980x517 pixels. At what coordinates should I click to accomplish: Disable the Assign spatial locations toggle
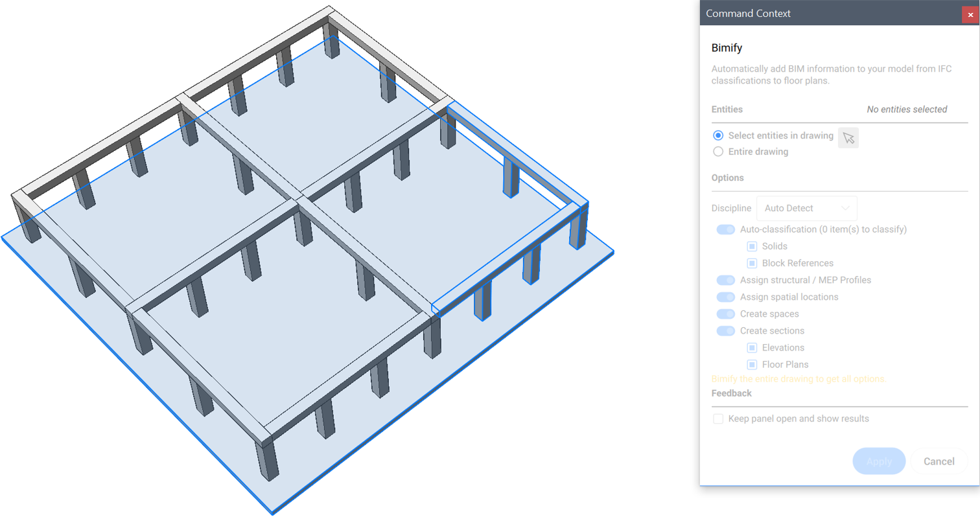click(725, 297)
